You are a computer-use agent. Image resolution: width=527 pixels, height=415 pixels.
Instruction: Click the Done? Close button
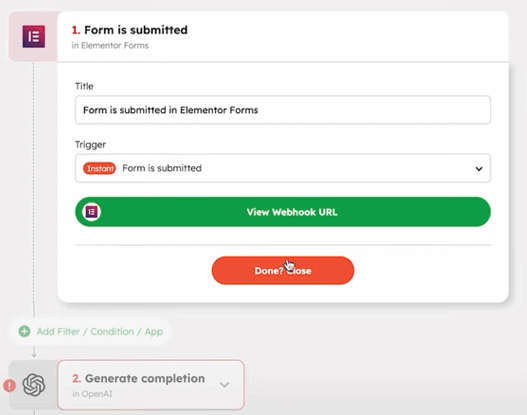point(283,271)
